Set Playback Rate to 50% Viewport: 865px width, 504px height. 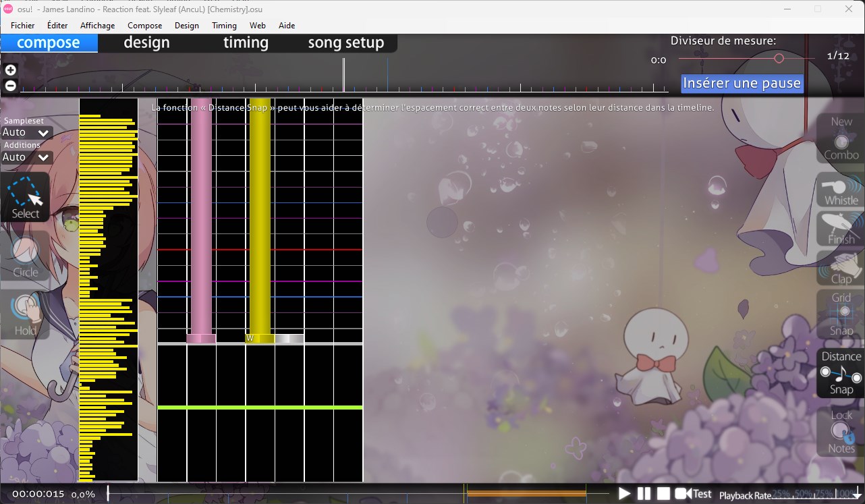pyautogui.click(x=802, y=495)
